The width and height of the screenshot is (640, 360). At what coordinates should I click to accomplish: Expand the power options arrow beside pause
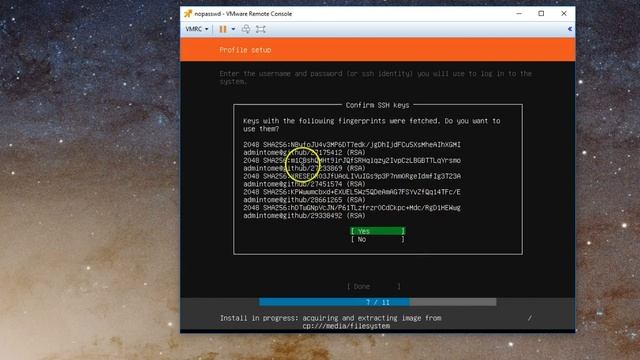click(233, 29)
